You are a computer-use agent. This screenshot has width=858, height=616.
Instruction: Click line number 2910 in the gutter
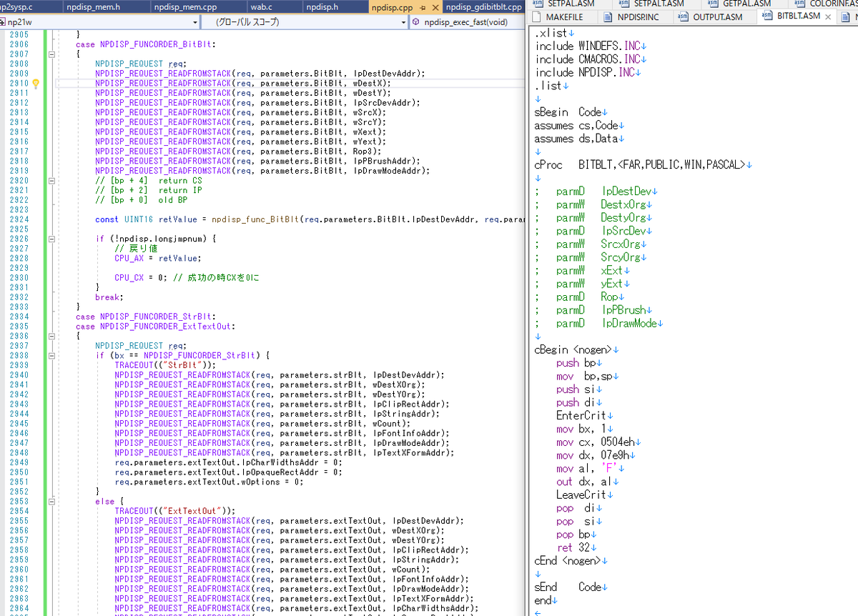[19, 83]
